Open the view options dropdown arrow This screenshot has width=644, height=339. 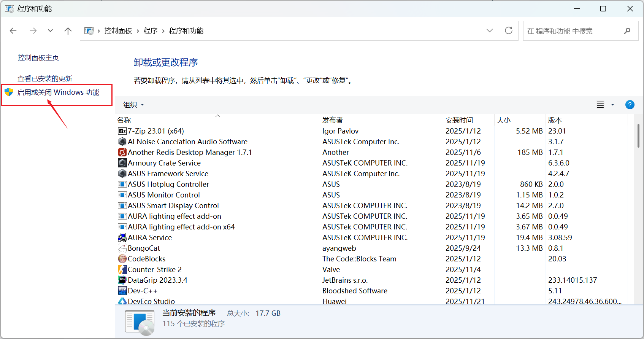(x=612, y=105)
